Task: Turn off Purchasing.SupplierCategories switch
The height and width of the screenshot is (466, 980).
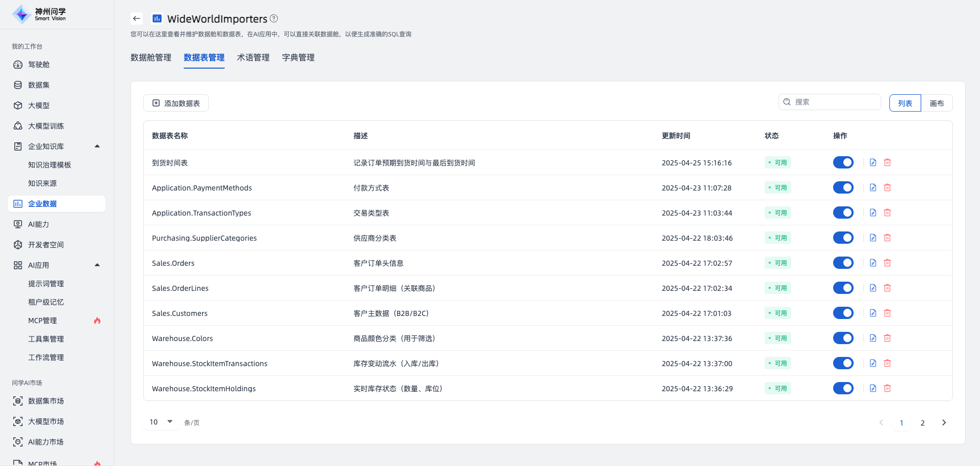Action: pos(843,238)
